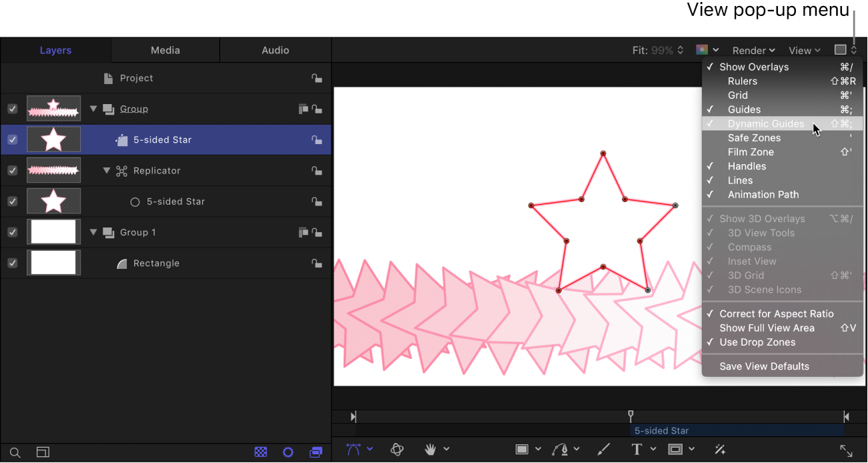Select the Pan view tool
Screen dimensions: 868x463
click(x=432, y=449)
